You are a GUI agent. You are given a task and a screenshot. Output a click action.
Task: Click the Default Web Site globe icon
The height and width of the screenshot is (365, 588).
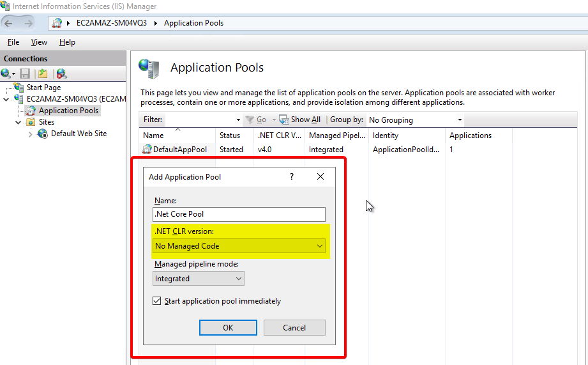coord(43,134)
